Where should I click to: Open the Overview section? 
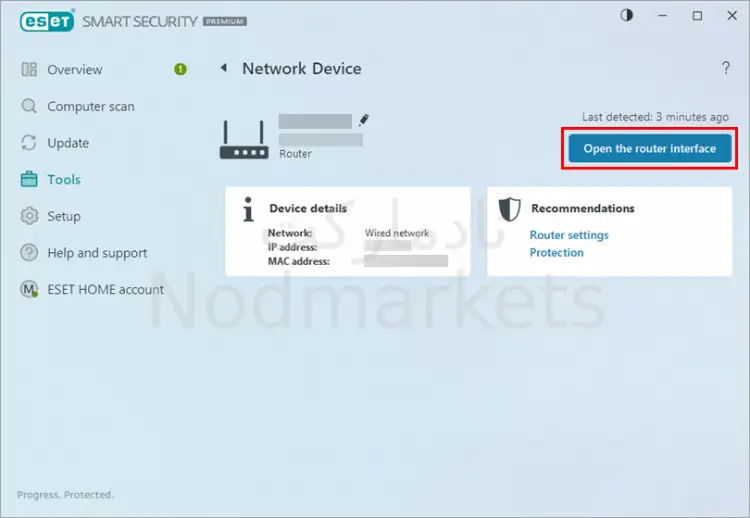75,70
